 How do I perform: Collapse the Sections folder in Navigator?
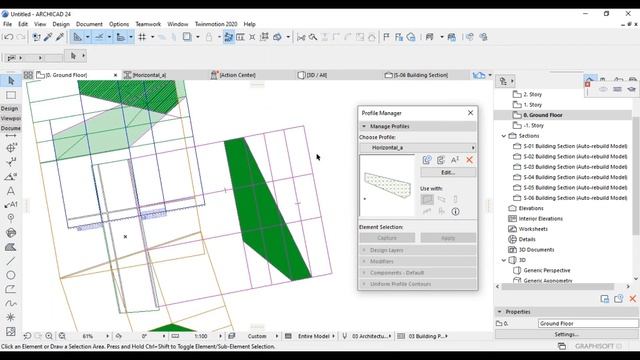coord(504,136)
